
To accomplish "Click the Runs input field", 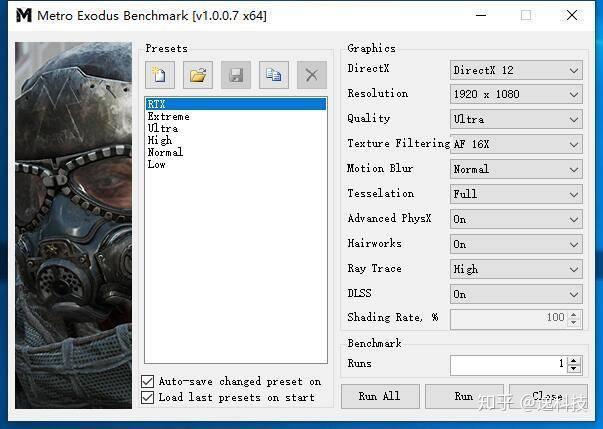I will (509, 365).
